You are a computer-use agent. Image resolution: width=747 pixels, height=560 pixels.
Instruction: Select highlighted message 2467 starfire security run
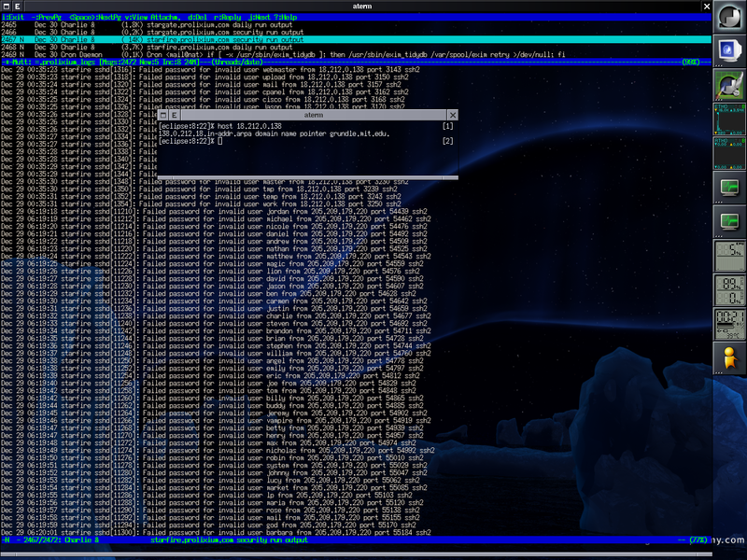pyautogui.click(x=356, y=39)
